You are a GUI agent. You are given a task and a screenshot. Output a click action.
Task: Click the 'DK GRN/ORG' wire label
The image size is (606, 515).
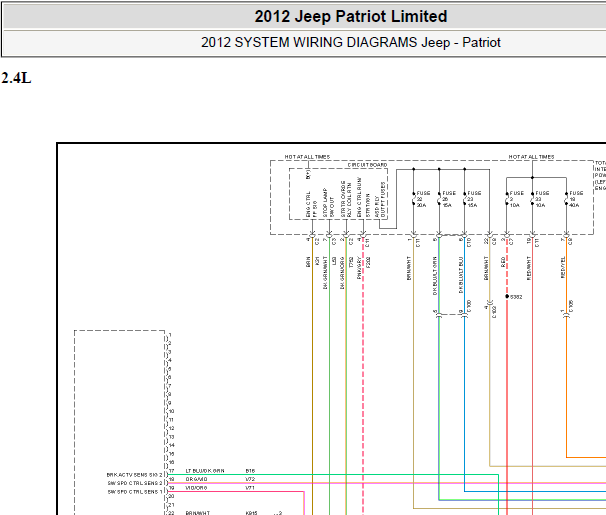(x=342, y=273)
